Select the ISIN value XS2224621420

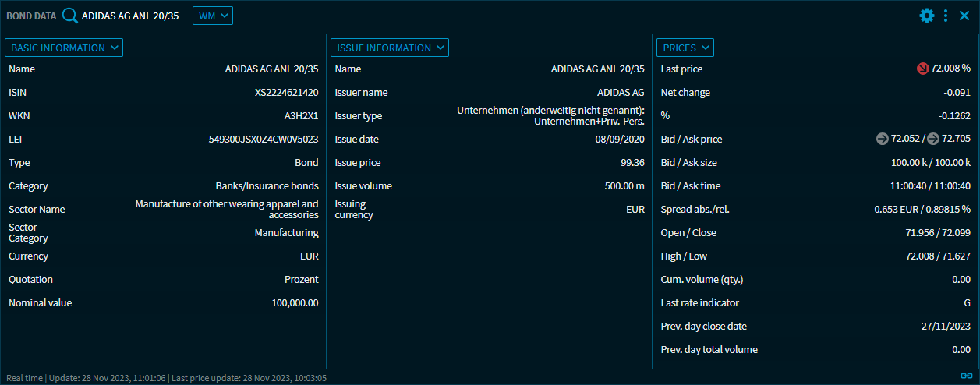tap(286, 93)
